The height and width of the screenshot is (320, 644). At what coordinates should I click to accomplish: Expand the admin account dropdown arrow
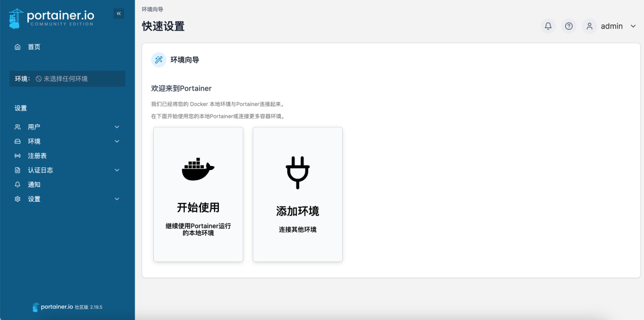tap(633, 26)
